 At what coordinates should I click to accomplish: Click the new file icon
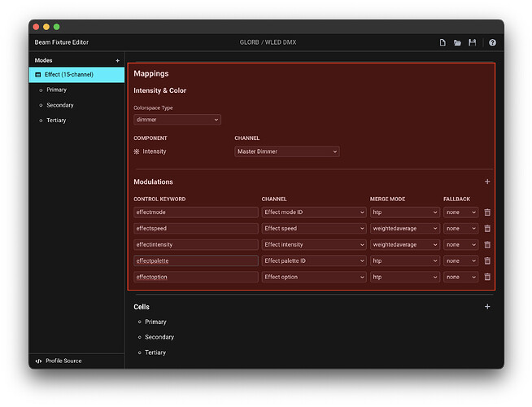pos(443,42)
